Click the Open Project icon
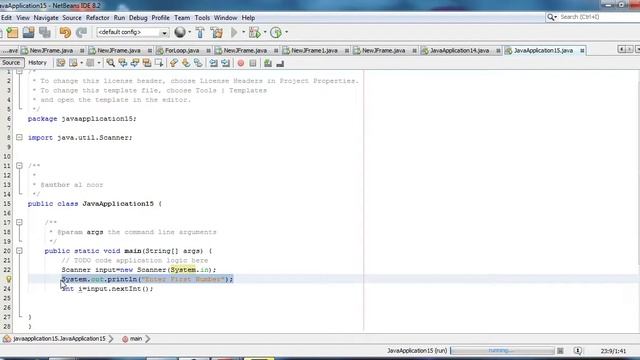 29,32
